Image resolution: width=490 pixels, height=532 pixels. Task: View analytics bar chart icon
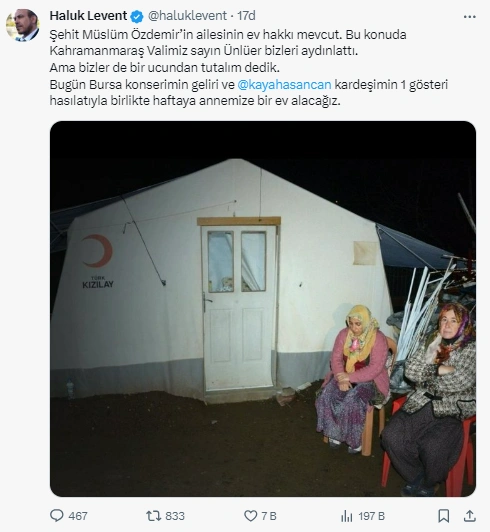pyautogui.click(x=347, y=516)
